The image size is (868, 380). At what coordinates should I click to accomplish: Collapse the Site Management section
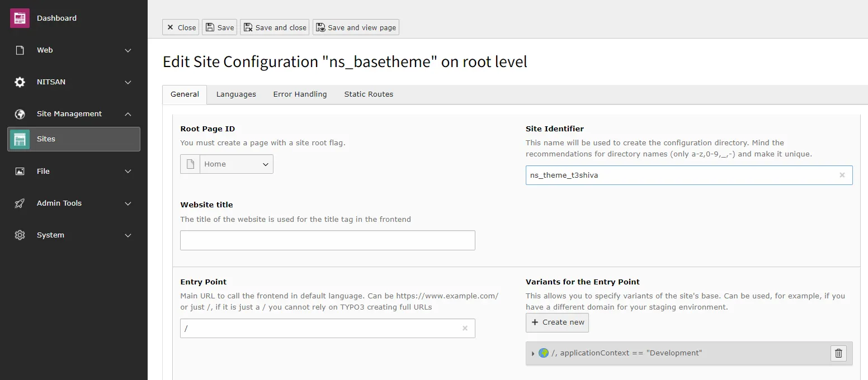pyautogui.click(x=128, y=114)
